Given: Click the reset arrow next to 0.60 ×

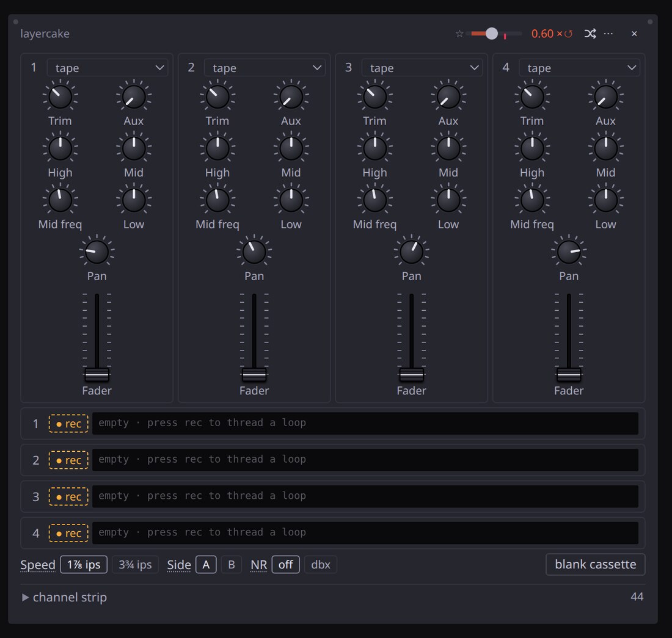Looking at the screenshot, I should pos(569,34).
